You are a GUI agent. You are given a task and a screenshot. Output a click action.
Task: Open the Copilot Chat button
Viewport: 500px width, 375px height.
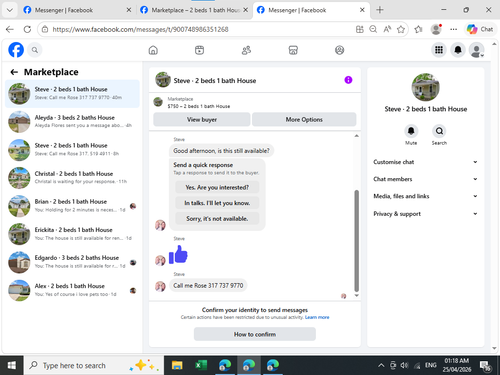pos(480,29)
